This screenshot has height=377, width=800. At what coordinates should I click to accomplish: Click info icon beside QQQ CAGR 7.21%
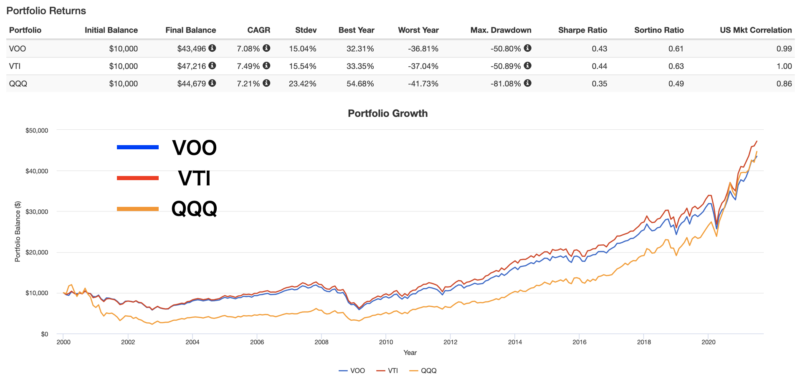click(x=267, y=84)
